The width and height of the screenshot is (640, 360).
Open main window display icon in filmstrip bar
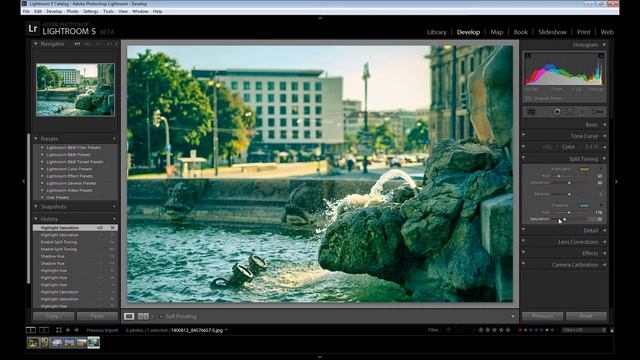(31, 330)
